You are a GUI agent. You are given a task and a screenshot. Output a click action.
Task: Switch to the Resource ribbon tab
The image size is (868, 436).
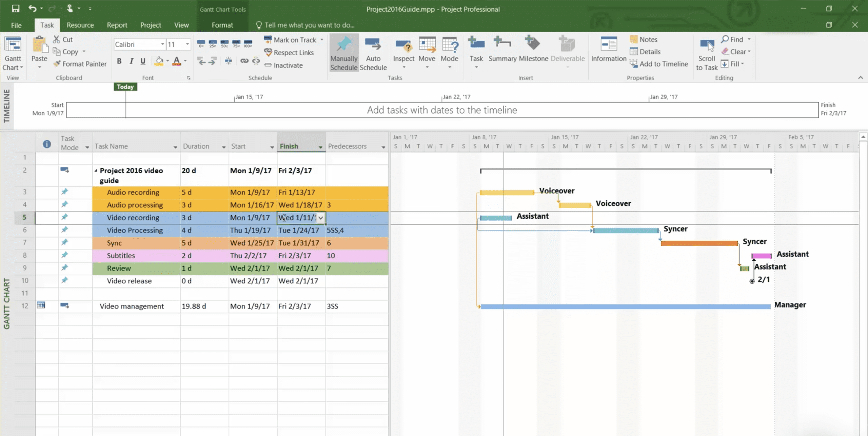(x=80, y=25)
